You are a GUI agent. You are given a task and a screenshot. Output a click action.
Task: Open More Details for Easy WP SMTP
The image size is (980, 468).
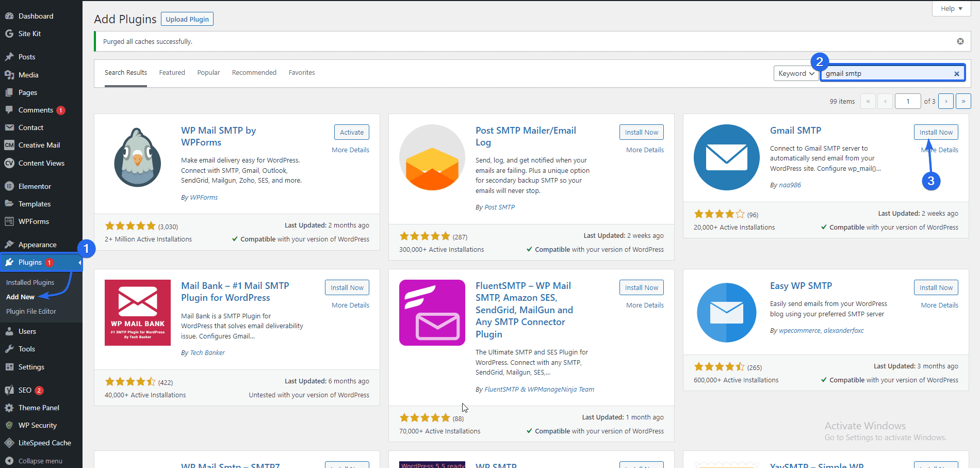[x=939, y=305]
